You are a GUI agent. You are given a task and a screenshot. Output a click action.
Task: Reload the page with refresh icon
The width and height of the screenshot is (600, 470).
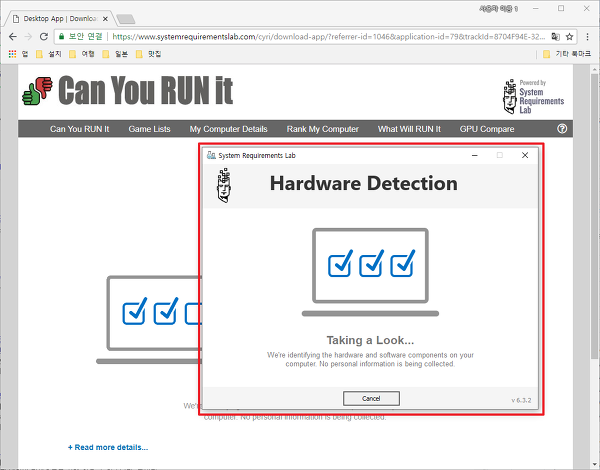coord(44,37)
